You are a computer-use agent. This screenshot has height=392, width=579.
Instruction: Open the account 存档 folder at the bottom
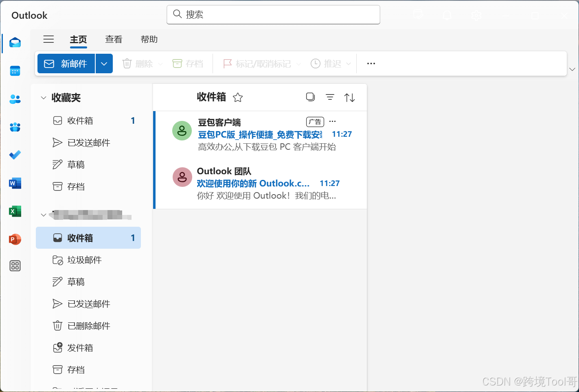click(88, 370)
